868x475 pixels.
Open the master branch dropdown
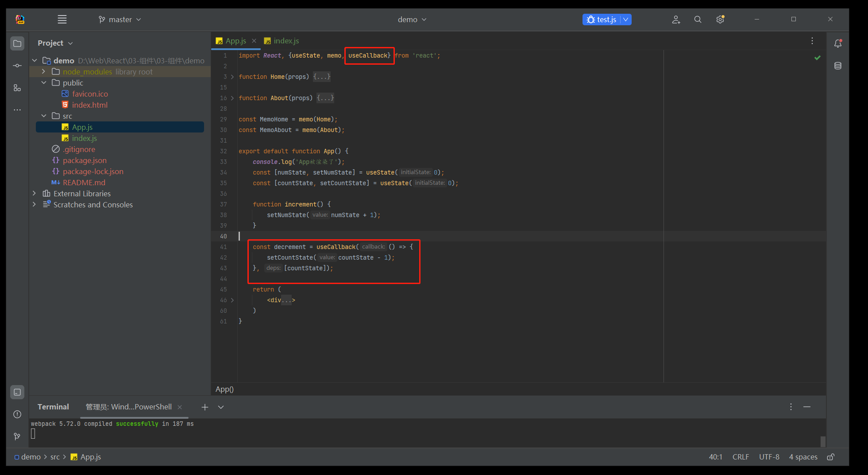[x=120, y=19]
